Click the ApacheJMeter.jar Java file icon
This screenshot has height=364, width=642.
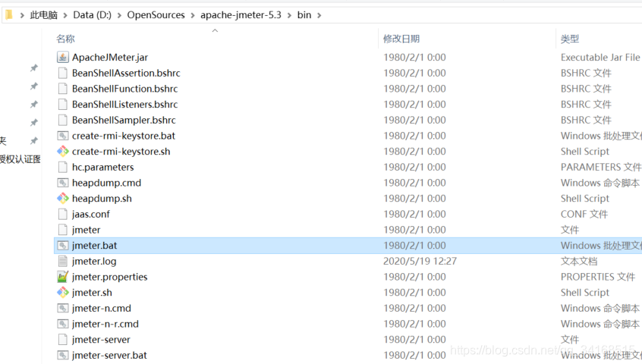click(x=63, y=58)
